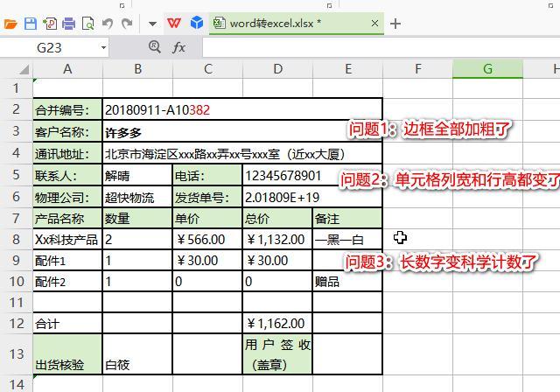Select row 13 header
This screenshot has width=560, height=392.
pyautogui.click(x=16, y=353)
